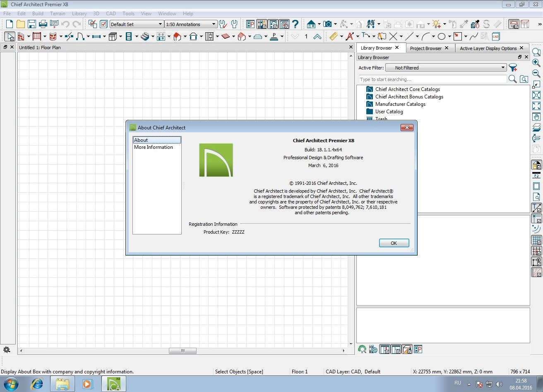
Task: Select More Information in About dialog list
Action: (x=154, y=147)
